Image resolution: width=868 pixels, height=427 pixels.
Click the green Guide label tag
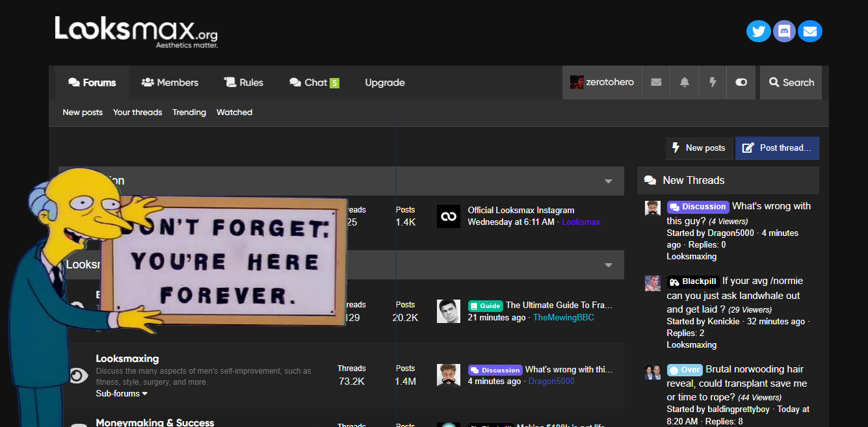coord(486,305)
